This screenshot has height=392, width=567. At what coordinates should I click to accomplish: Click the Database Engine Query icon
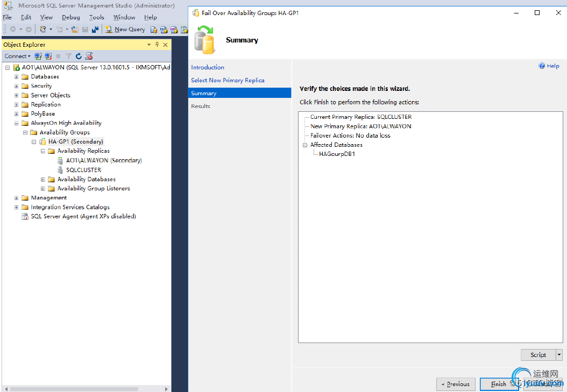point(154,30)
